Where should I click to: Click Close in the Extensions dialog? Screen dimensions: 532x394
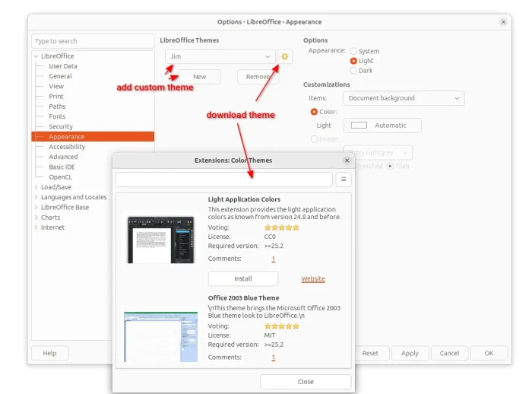306,382
